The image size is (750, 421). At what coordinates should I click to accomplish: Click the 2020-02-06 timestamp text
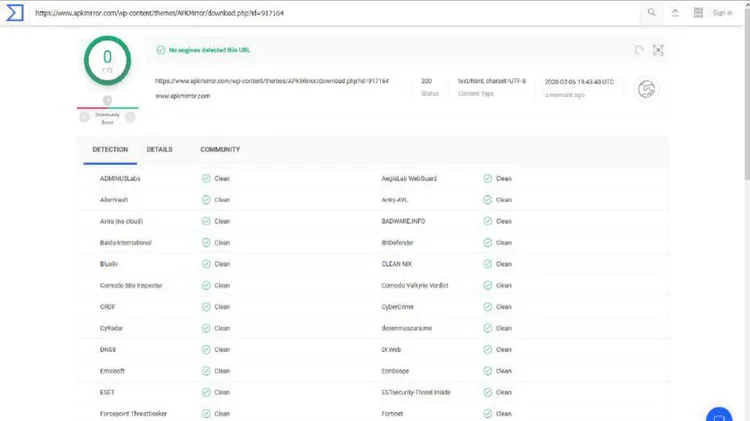tap(579, 82)
